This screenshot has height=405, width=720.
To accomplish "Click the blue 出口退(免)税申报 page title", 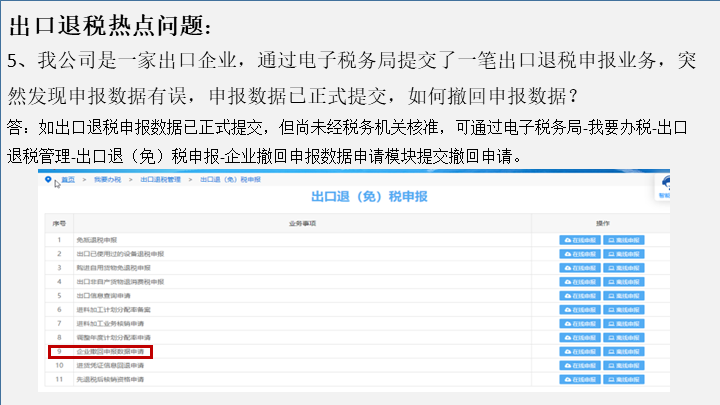I will tap(369, 197).
